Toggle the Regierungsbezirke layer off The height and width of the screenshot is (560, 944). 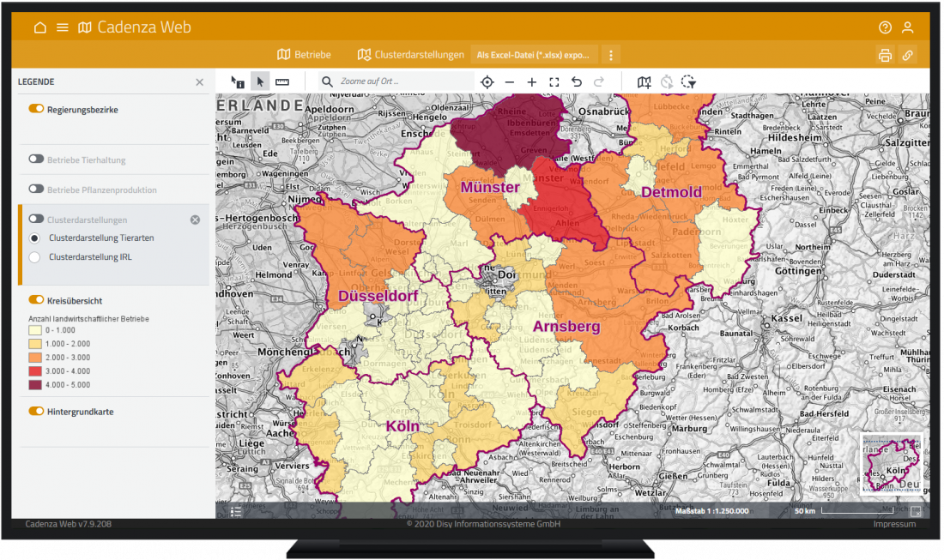point(36,110)
